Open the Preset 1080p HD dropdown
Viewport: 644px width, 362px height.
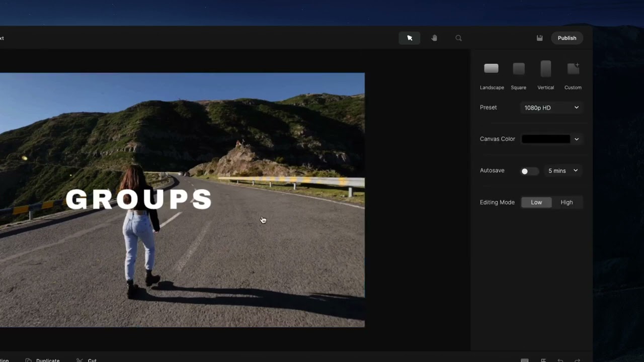coord(551,108)
